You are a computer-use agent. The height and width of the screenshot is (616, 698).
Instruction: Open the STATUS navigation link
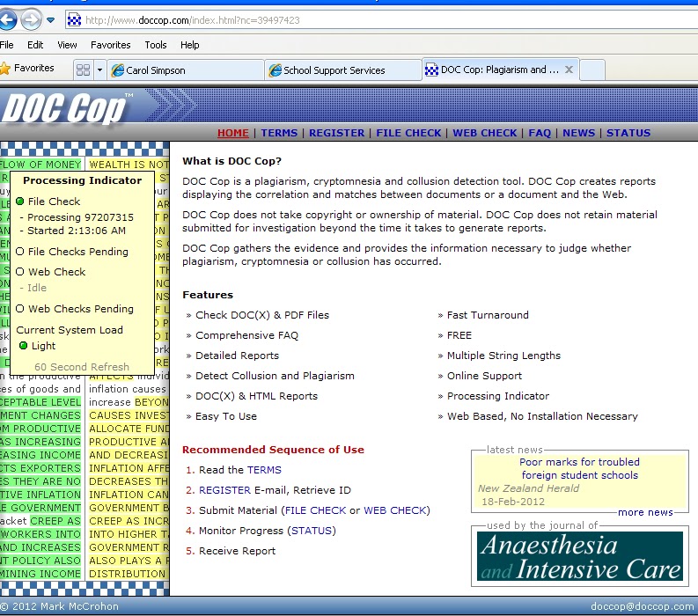[x=628, y=133]
